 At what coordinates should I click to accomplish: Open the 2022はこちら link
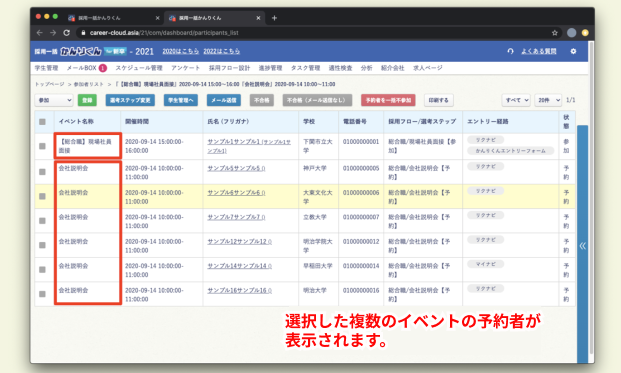pos(221,51)
